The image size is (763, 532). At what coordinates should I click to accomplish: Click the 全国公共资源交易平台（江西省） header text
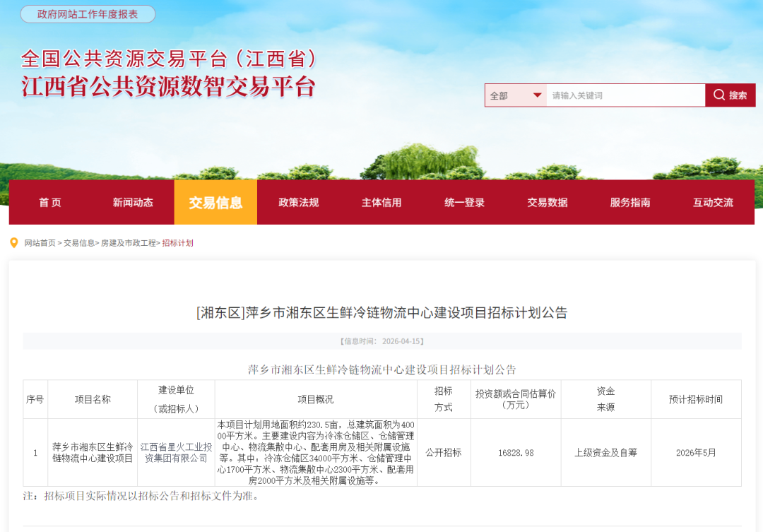(x=170, y=59)
